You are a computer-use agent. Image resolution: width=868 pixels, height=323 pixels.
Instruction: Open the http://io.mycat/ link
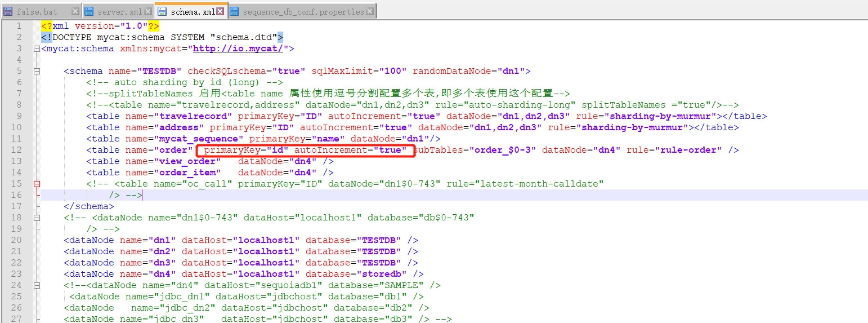[x=238, y=48]
